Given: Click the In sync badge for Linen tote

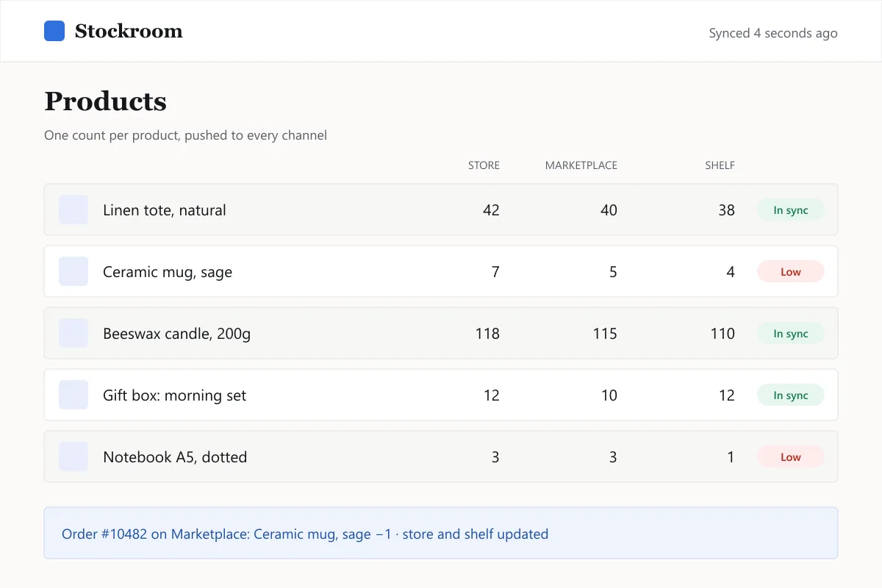Looking at the screenshot, I should (791, 210).
